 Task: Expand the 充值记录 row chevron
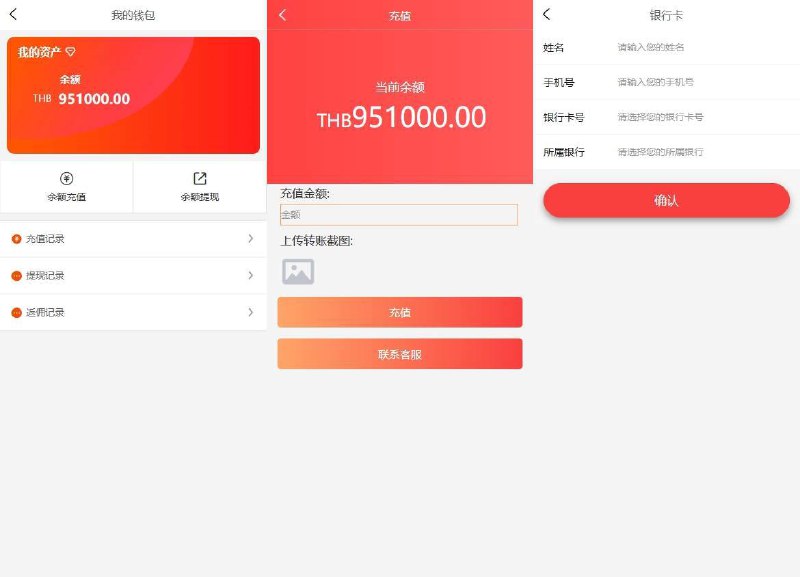coord(251,238)
